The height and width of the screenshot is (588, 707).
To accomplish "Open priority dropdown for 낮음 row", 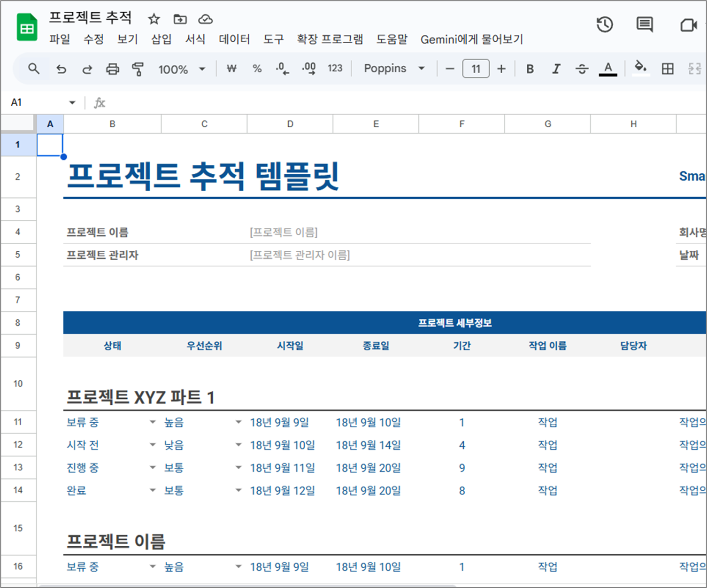I will click(x=238, y=445).
